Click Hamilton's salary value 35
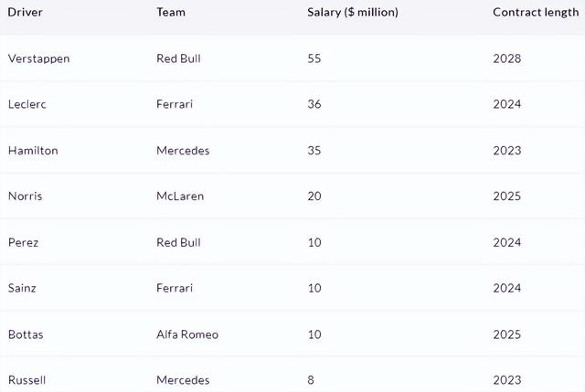The width and height of the screenshot is (585, 392). click(x=315, y=151)
